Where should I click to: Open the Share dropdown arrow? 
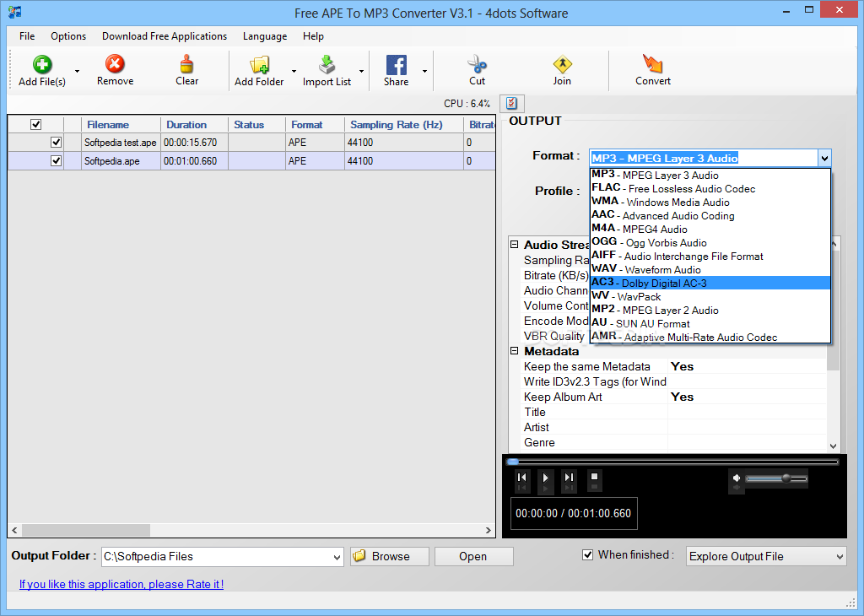click(425, 71)
